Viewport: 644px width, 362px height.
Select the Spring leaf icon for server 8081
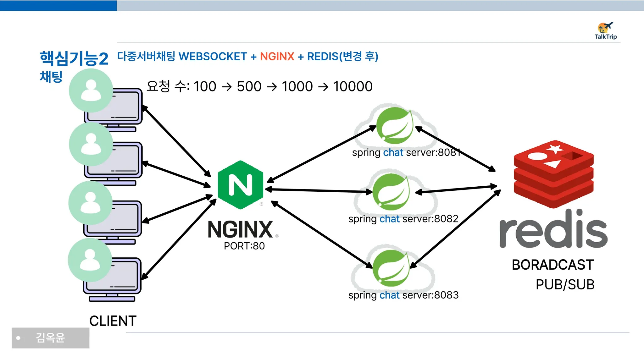395,125
